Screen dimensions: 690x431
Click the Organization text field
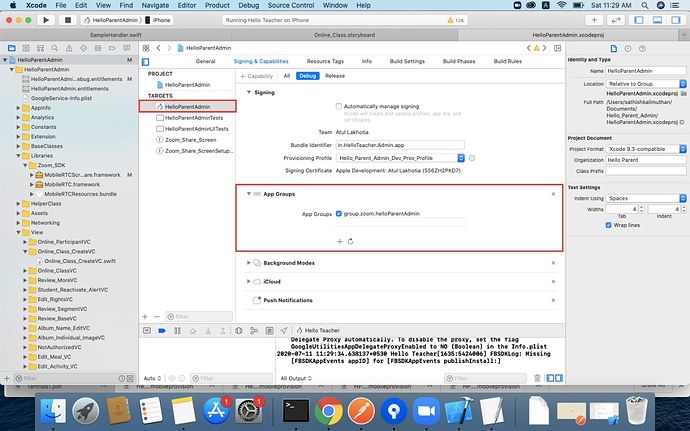646,160
